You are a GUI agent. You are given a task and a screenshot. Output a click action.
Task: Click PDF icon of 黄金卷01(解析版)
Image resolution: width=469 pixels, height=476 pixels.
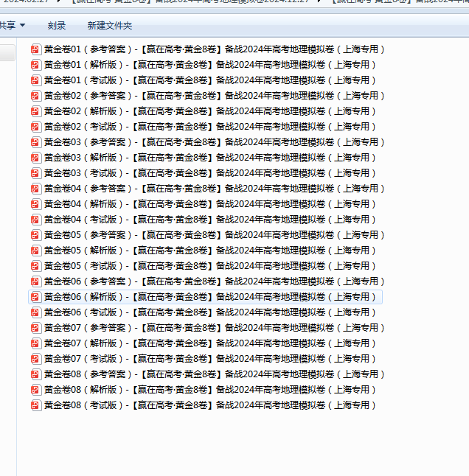point(36,65)
